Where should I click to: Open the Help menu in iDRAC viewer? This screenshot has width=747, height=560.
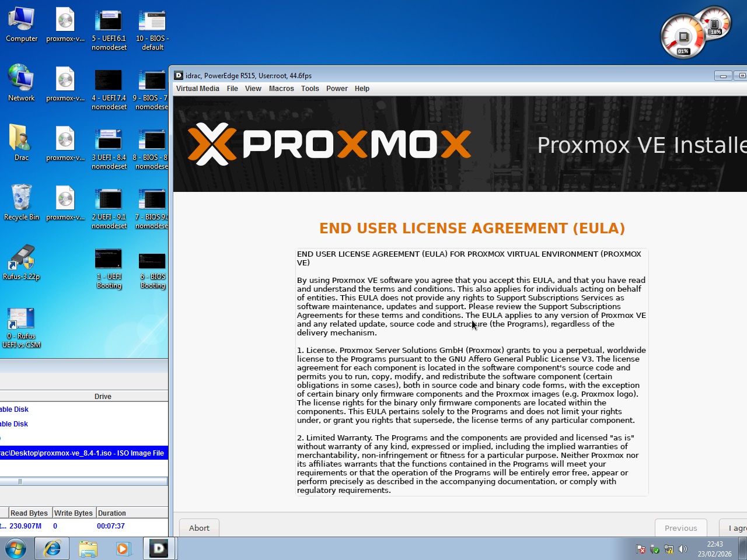coord(362,89)
